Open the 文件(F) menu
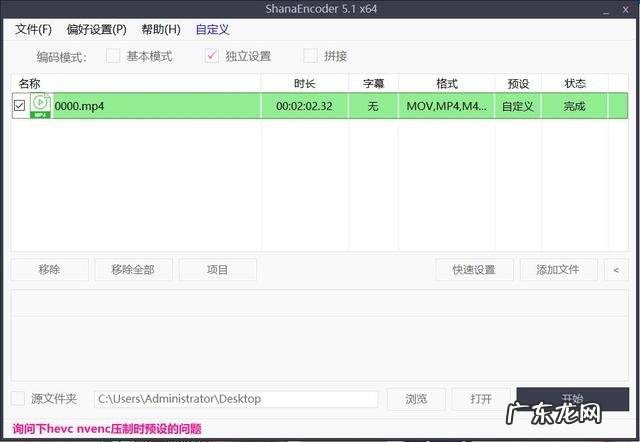The width and height of the screenshot is (640, 442). click(x=33, y=29)
